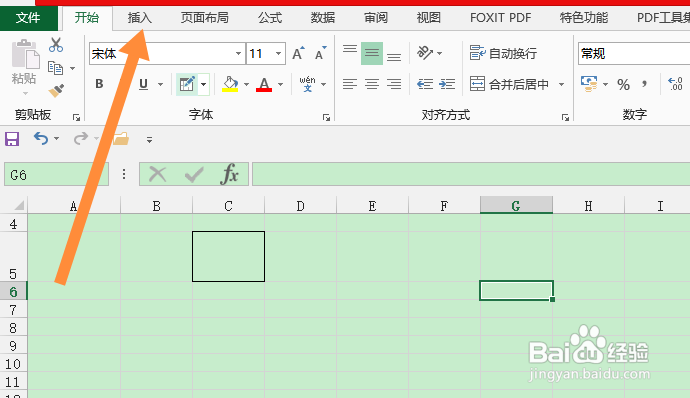Image resolution: width=690 pixels, height=398 pixels.
Task: Open the 特色功能 tab
Action: (x=584, y=18)
